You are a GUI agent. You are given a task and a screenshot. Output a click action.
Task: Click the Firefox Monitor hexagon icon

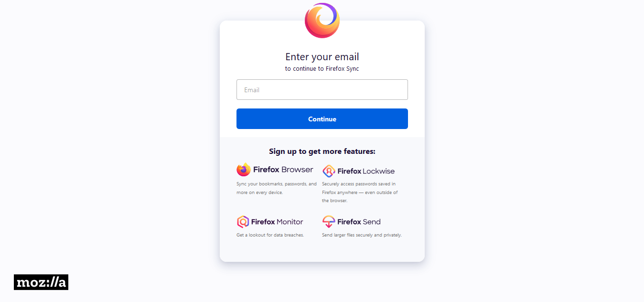(x=243, y=222)
